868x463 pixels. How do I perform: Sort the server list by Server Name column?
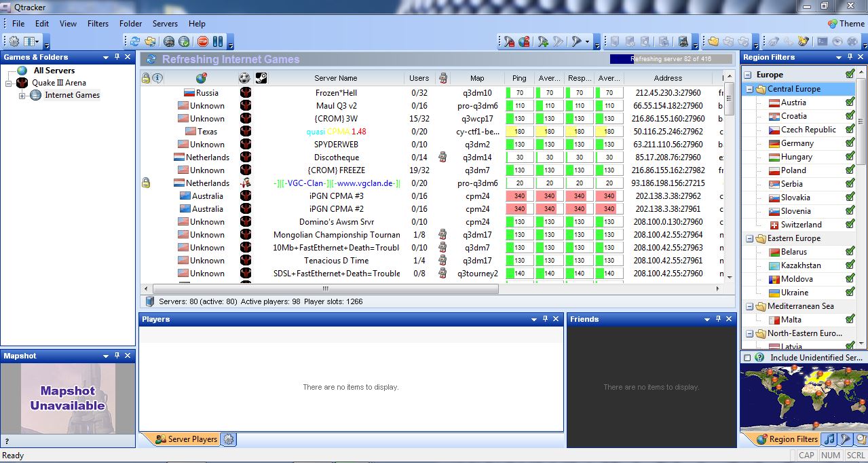tap(336, 78)
